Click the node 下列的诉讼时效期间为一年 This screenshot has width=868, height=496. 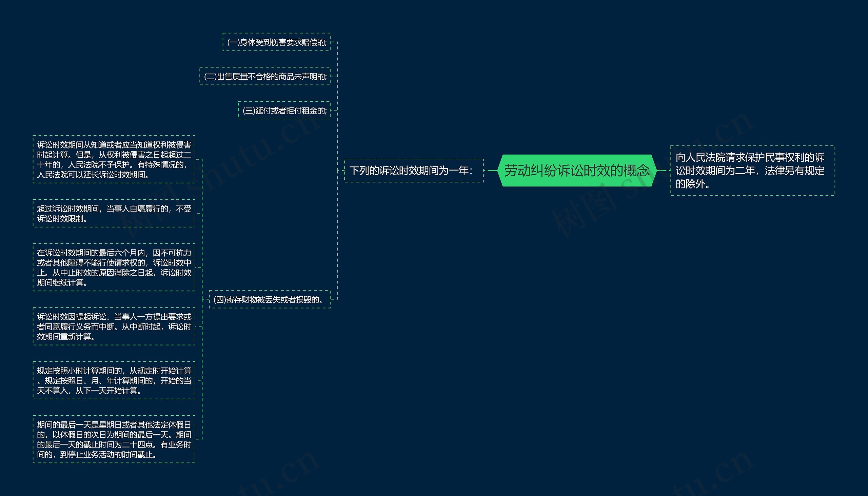(x=414, y=170)
